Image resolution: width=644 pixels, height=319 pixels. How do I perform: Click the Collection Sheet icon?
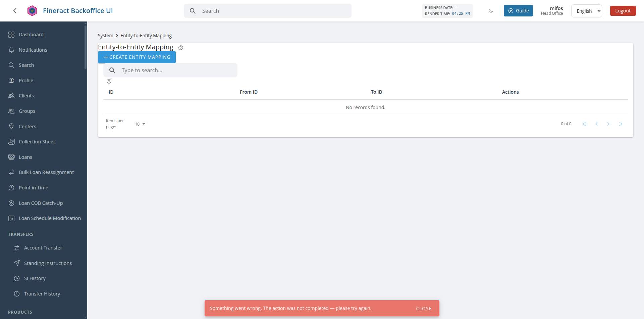[11, 142]
